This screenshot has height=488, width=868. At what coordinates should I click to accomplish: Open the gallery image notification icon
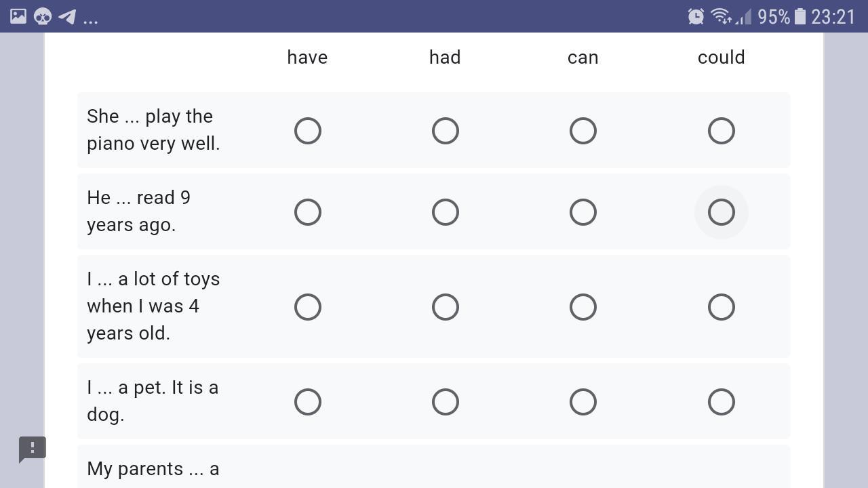point(18,16)
